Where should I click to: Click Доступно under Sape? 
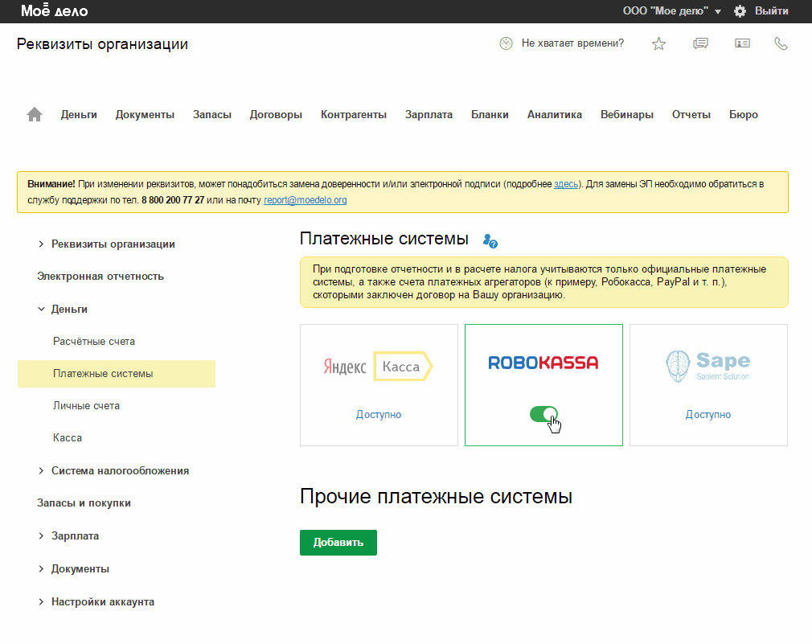(708, 415)
